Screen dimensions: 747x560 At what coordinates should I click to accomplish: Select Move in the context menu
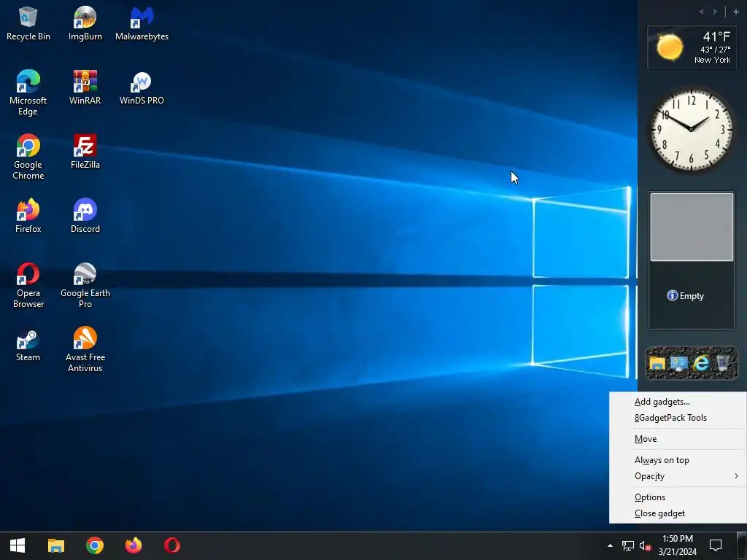pyautogui.click(x=678, y=439)
